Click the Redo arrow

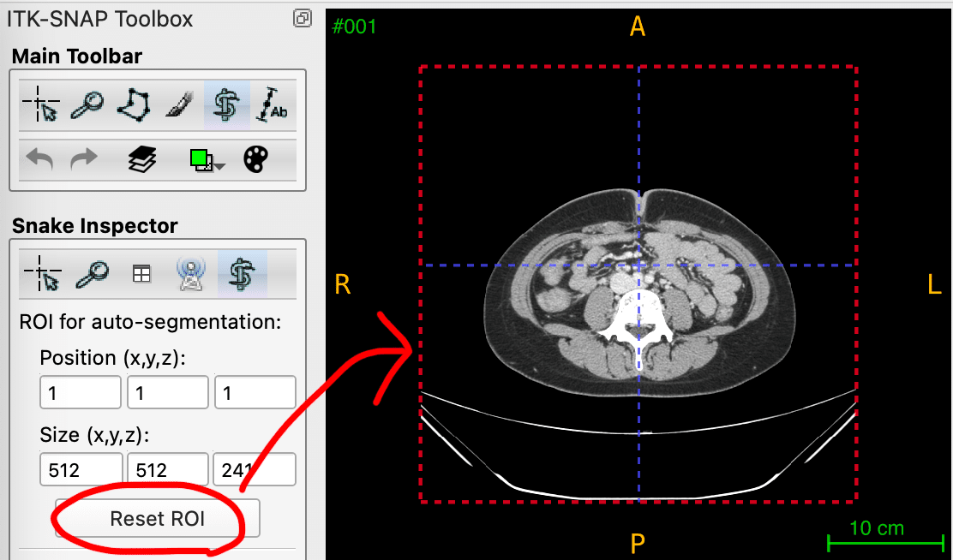[x=84, y=159]
